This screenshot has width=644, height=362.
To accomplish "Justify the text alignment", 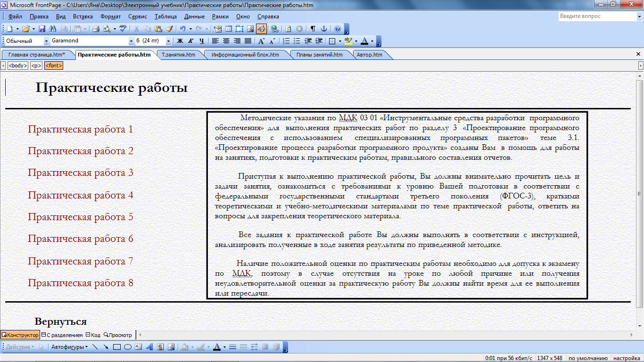I will click(x=248, y=41).
